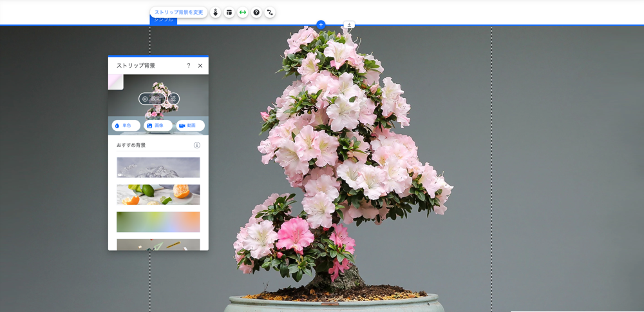644x312 pixels.
Task: Choose the partially visible confetti background thumbnail
Action: pyautogui.click(x=158, y=244)
